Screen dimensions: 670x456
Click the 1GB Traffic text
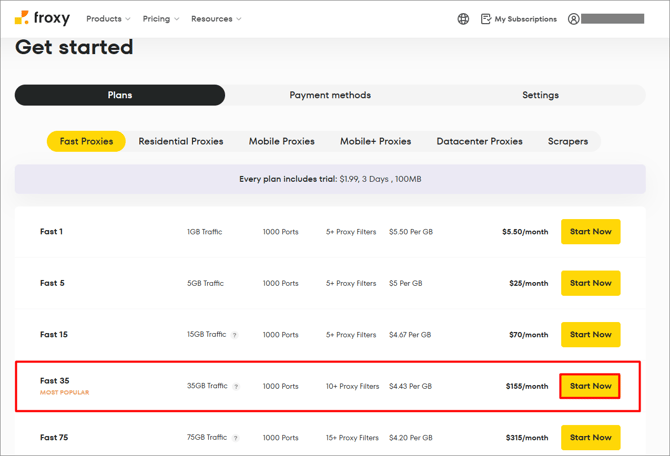coord(204,232)
